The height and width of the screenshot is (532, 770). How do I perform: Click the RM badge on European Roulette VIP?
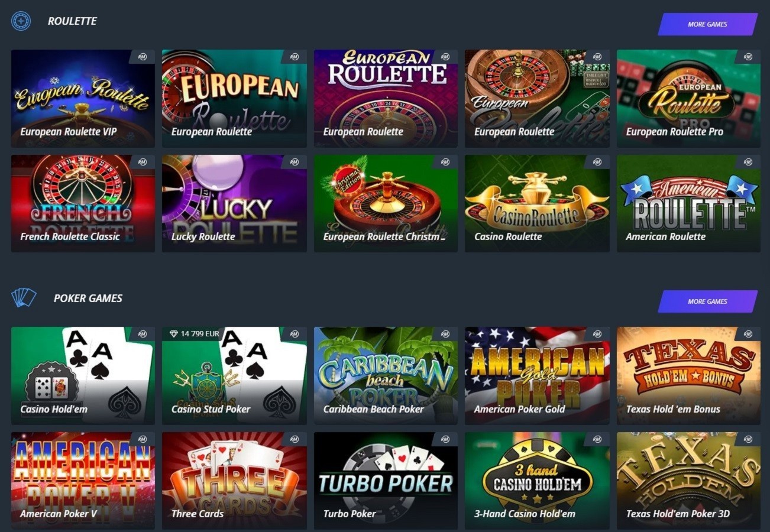143,57
